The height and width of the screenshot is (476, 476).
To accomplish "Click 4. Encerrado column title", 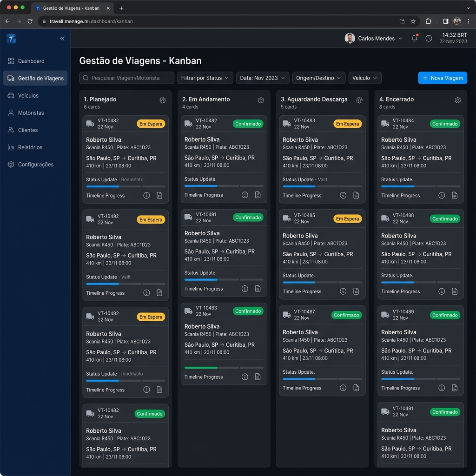I will (396, 99).
